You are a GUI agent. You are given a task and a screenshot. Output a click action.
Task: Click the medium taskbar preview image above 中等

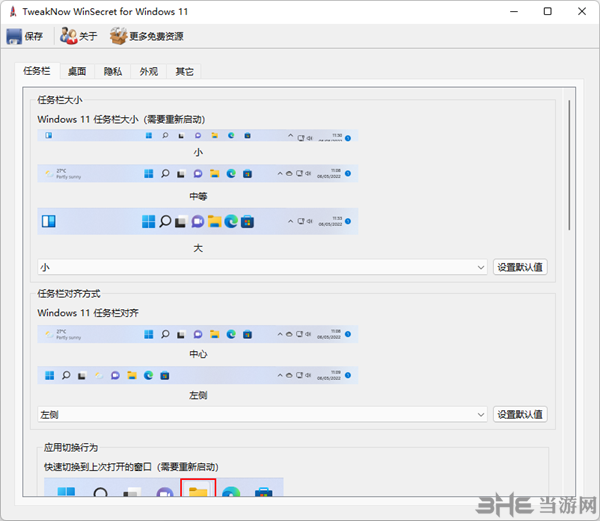[x=198, y=174]
